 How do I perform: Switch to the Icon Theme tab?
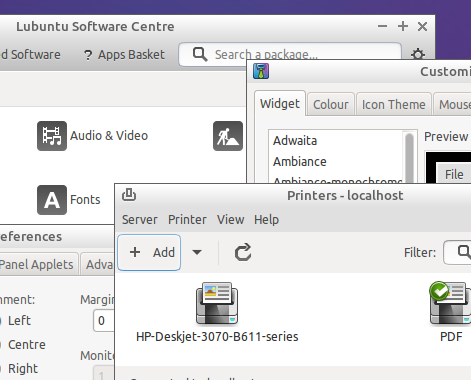(x=394, y=105)
